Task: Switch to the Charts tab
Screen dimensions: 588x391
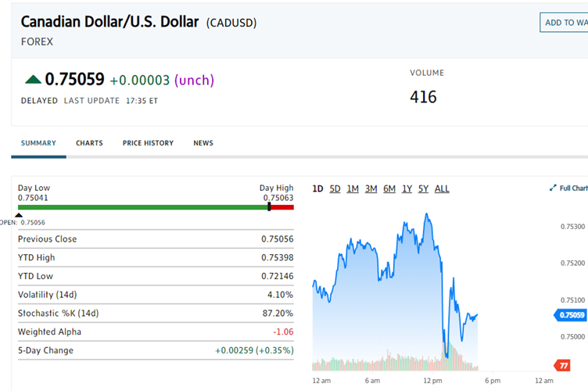Action: [x=89, y=143]
